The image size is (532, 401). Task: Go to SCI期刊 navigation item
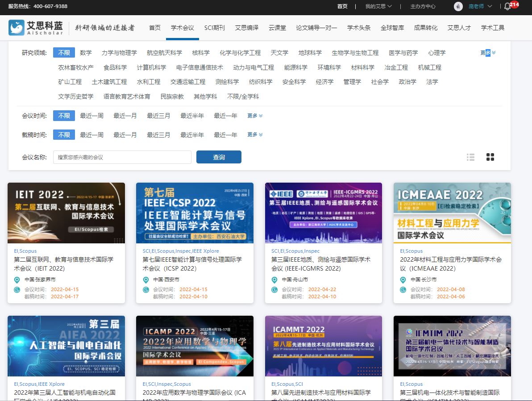pyautogui.click(x=214, y=28)
